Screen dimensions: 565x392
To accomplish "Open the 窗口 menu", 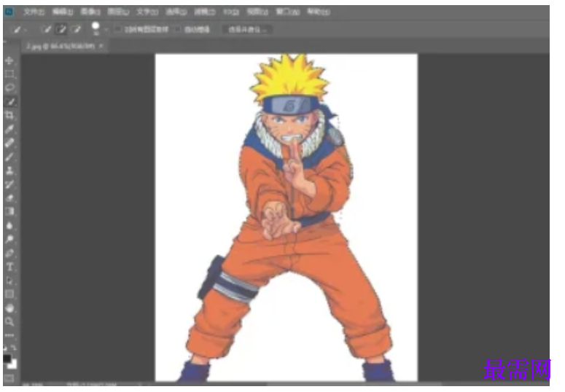I will (287, 12).
